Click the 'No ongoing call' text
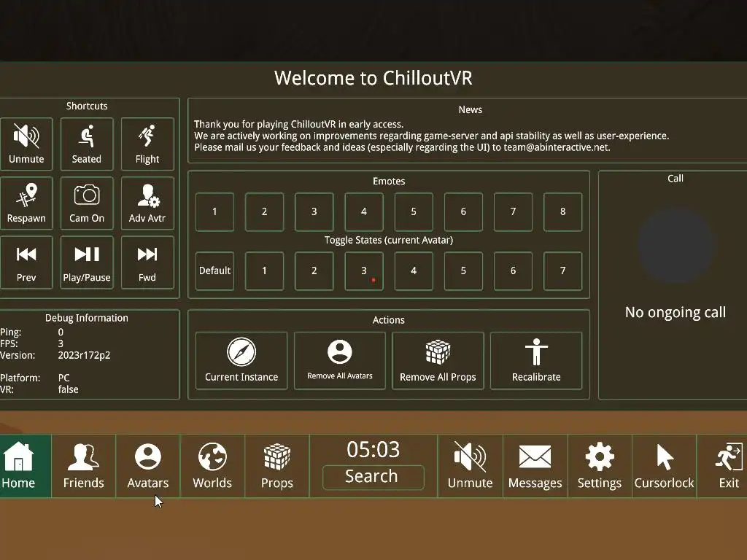The image size is (747, 560). (676, 312)
